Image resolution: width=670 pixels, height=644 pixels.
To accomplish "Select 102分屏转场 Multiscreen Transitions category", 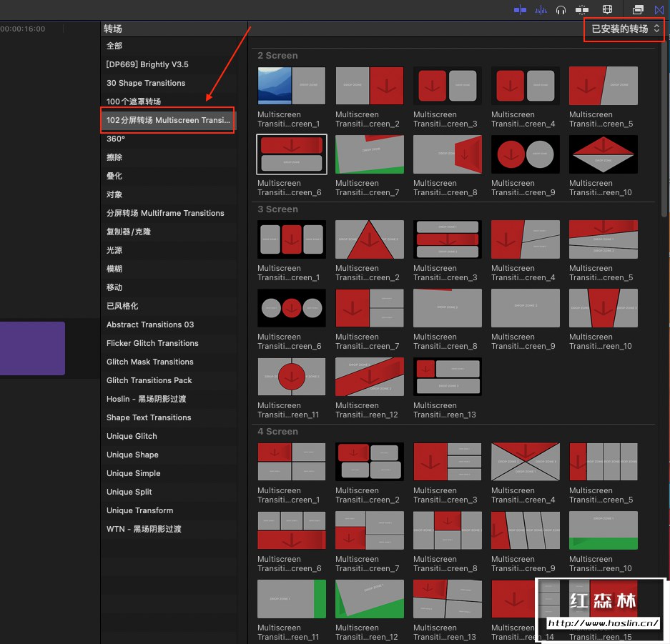I will [168, 120].
